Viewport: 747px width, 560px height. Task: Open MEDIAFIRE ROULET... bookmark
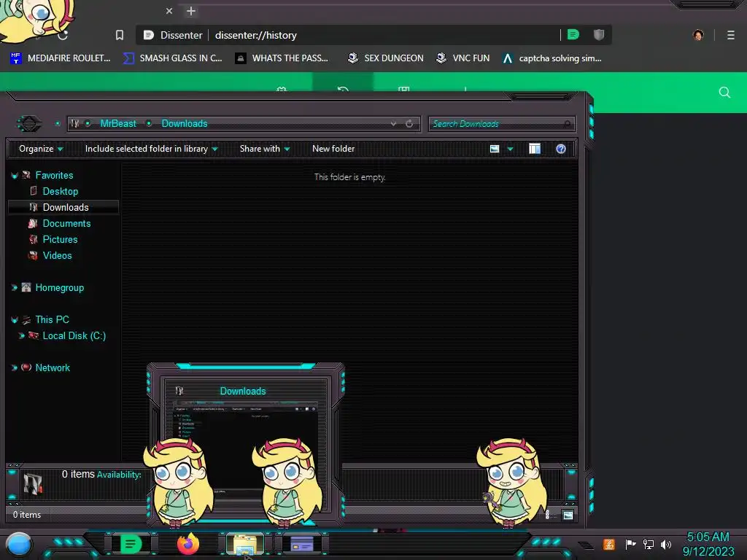(x=61, y=58)
